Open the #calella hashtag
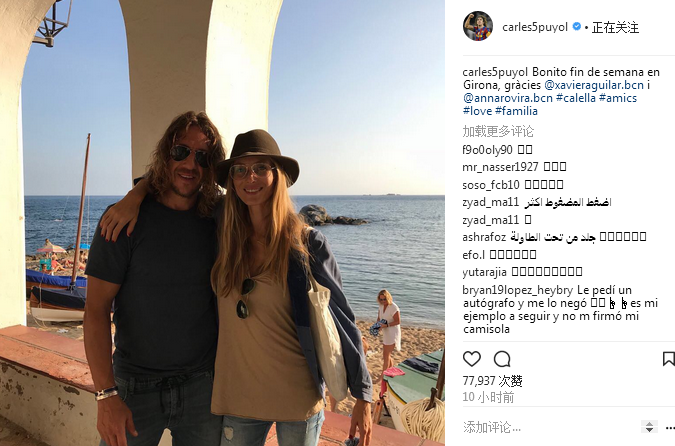 pyautogui.click(x=576, y=98)
